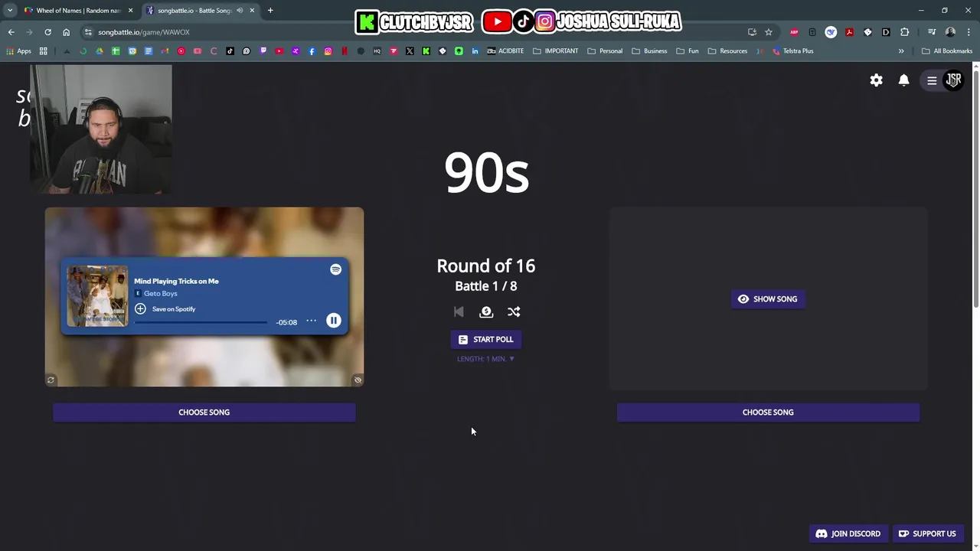Add track with Save on Spotify plus

140,308
